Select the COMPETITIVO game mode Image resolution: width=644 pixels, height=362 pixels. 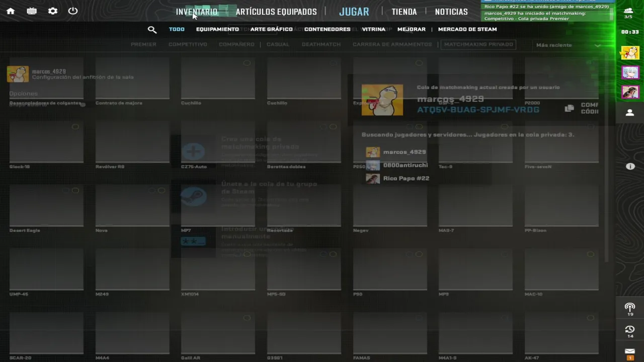tap(188, 44)
